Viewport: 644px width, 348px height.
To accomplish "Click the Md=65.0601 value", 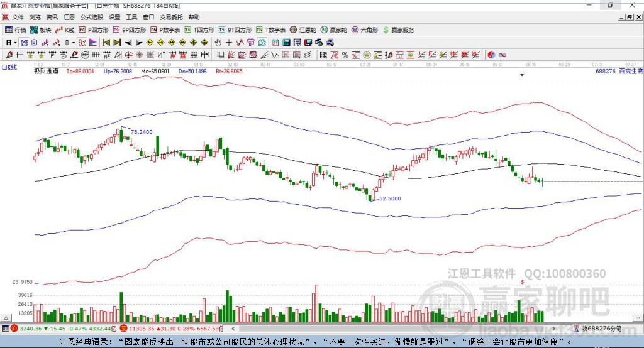I will coord(155,71).
